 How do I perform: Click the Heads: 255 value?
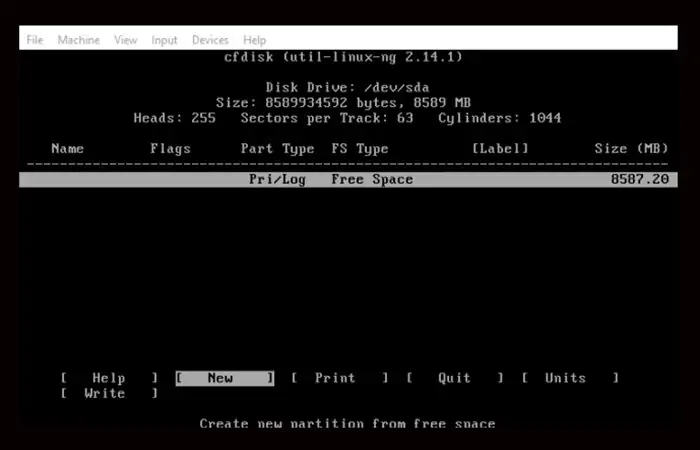[x=175, y=118]
